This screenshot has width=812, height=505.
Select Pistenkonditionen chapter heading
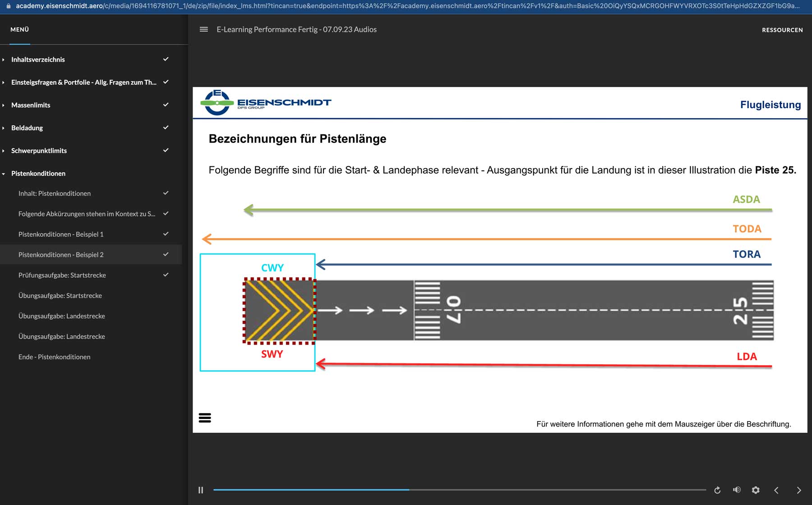click(x=38, y=174)
